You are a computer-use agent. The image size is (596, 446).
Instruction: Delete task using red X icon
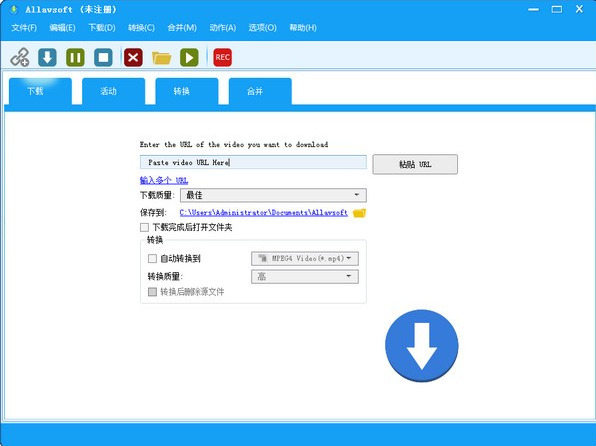click(133, 57)
